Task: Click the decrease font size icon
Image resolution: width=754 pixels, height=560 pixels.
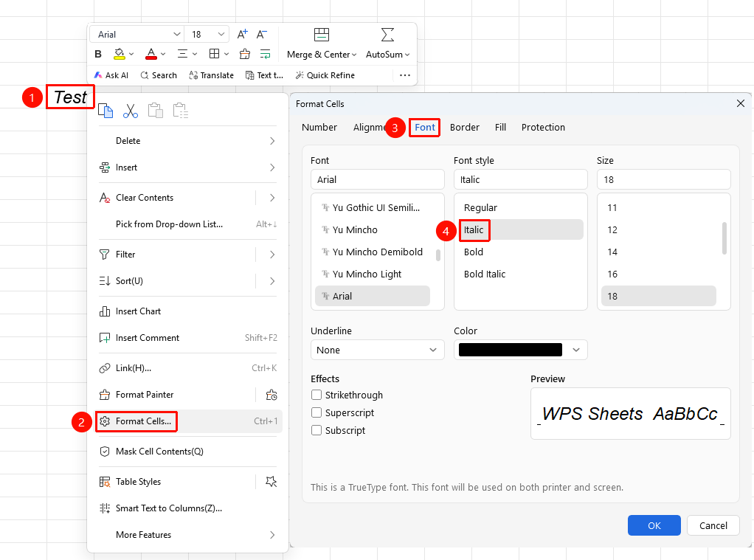Action: point(262,34)
